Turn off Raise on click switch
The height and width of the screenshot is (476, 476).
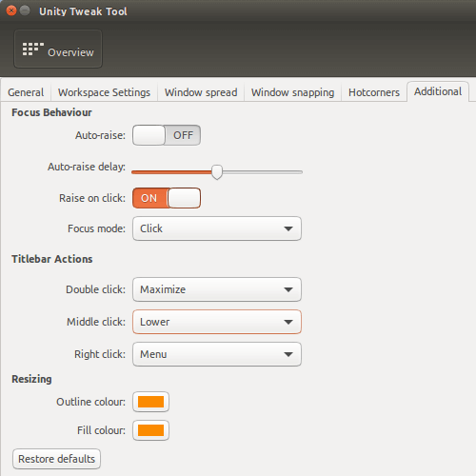tap(167, 198)
